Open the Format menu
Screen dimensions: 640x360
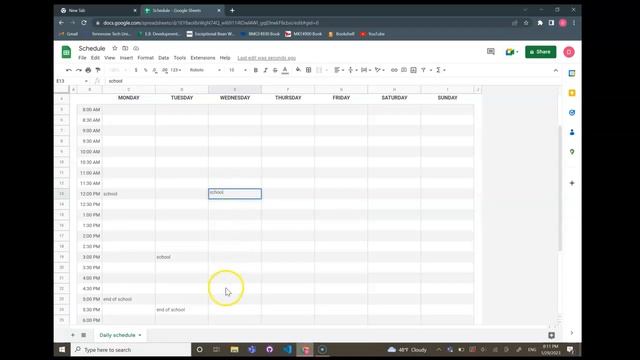[x=145, y=58]
